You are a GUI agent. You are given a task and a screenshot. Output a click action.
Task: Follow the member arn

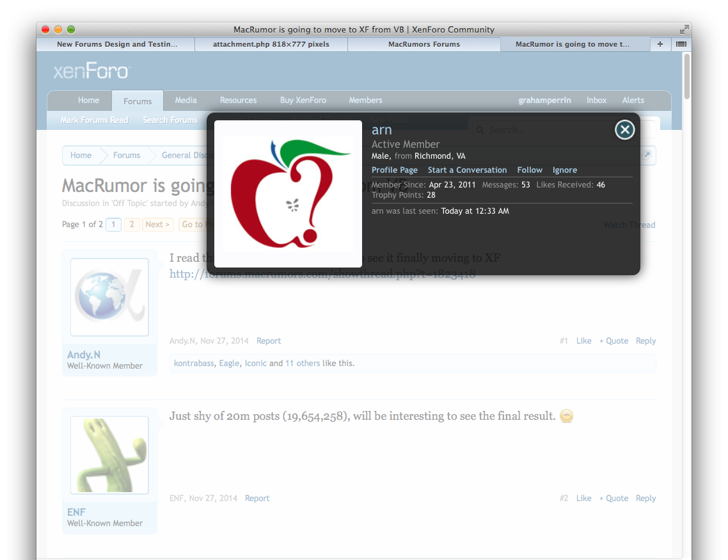pos(530,170)
